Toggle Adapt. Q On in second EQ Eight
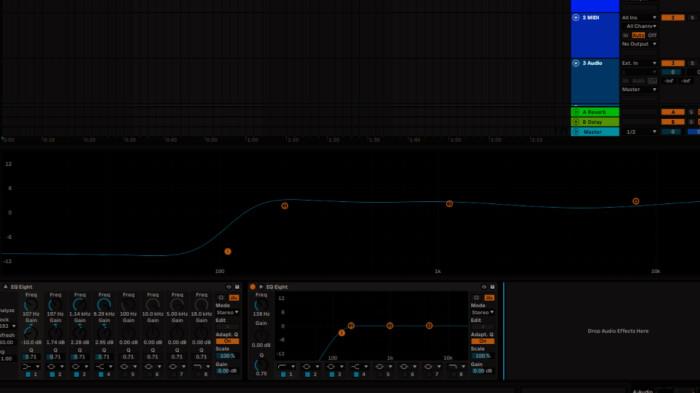The height and width of the screenshot is (393, 700). click(483, 341)
